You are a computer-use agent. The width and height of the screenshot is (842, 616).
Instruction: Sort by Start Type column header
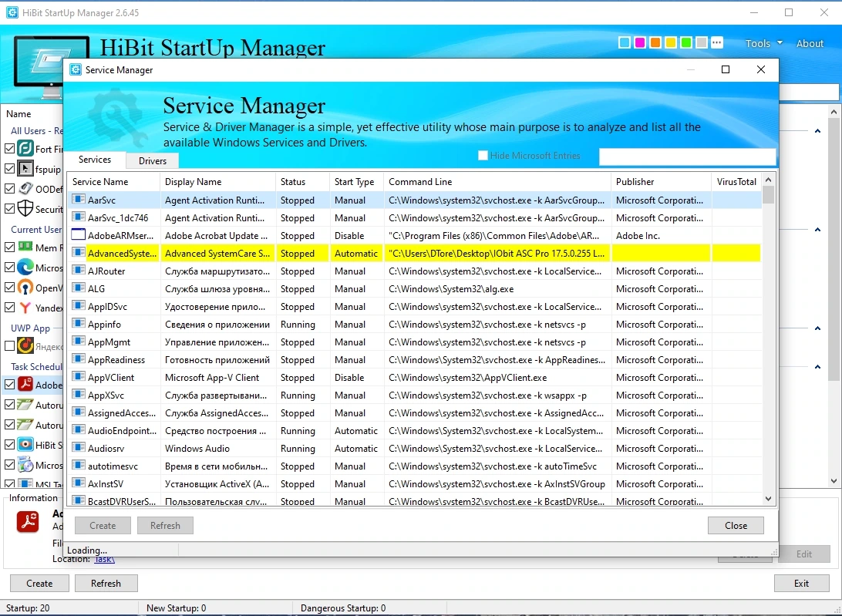tap(356, 181)
